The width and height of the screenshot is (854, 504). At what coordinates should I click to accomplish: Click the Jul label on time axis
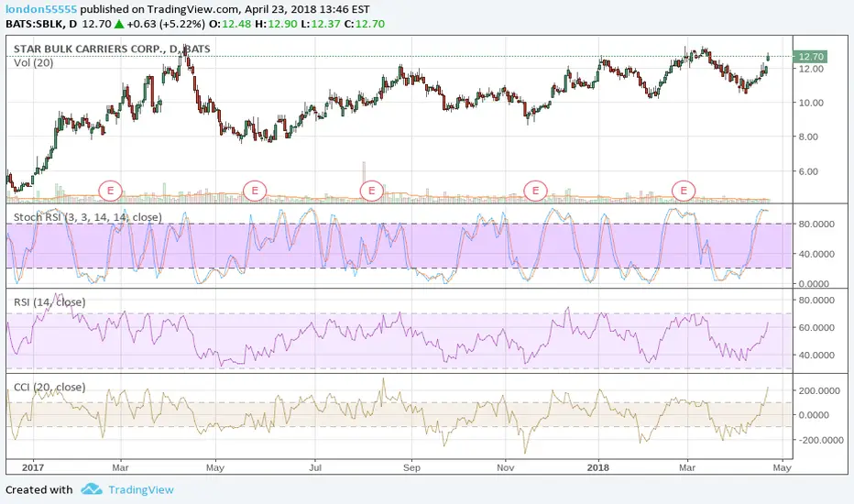(x=315, y=467)
